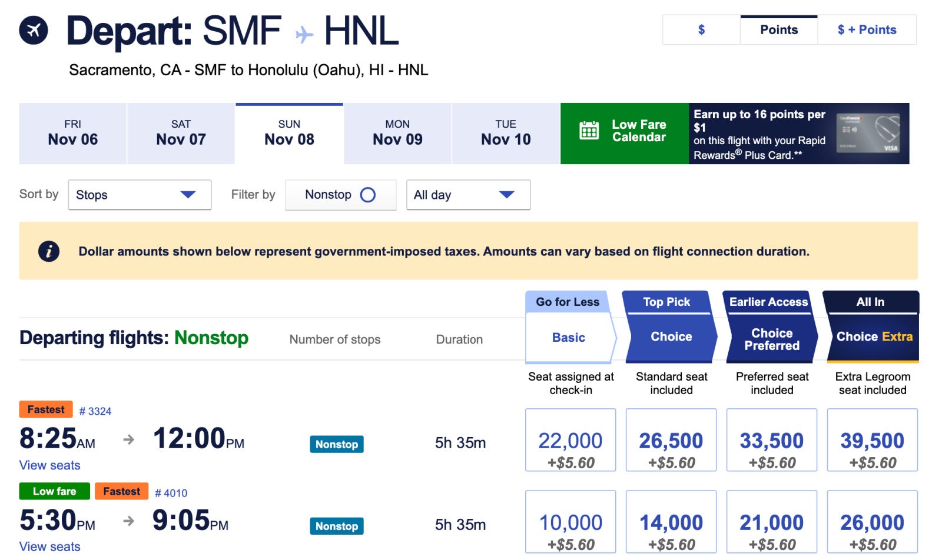Select the SAT Nov 07 date tab
942x560 pixels.
(181, 134)
